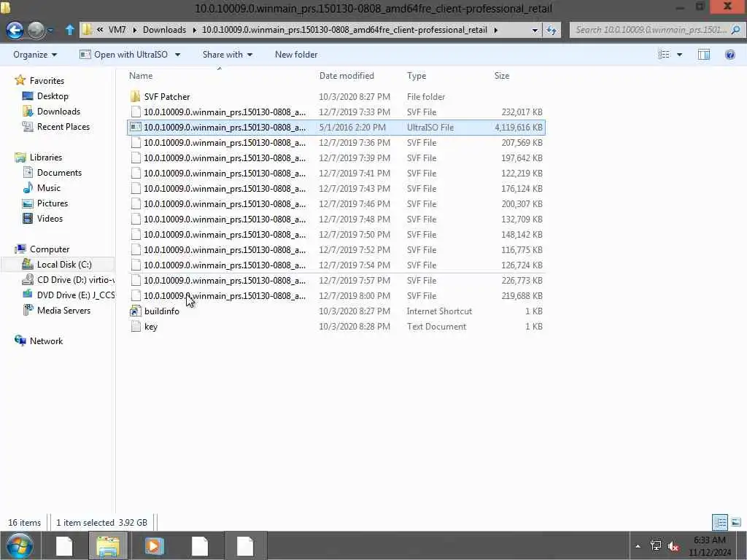The height and width of the screenshot is (560, 747).
Task: Go up one folder level with the blue up arrow
Action: click(69, 30)
